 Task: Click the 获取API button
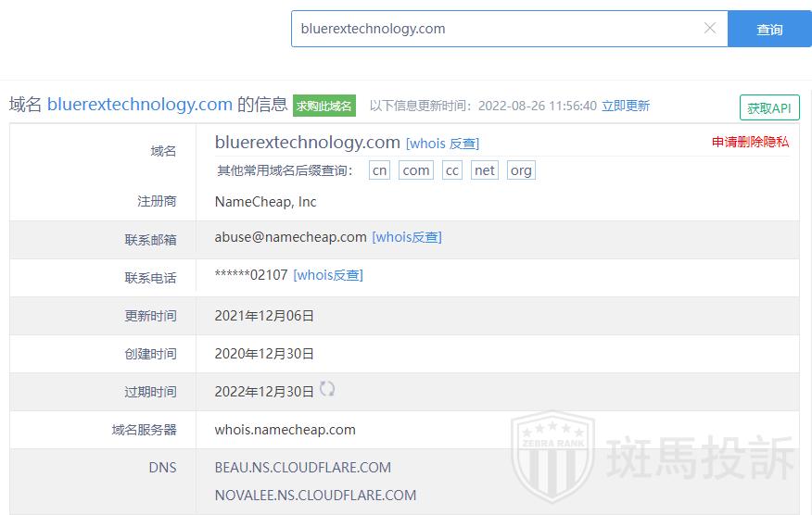pos(769,107)
